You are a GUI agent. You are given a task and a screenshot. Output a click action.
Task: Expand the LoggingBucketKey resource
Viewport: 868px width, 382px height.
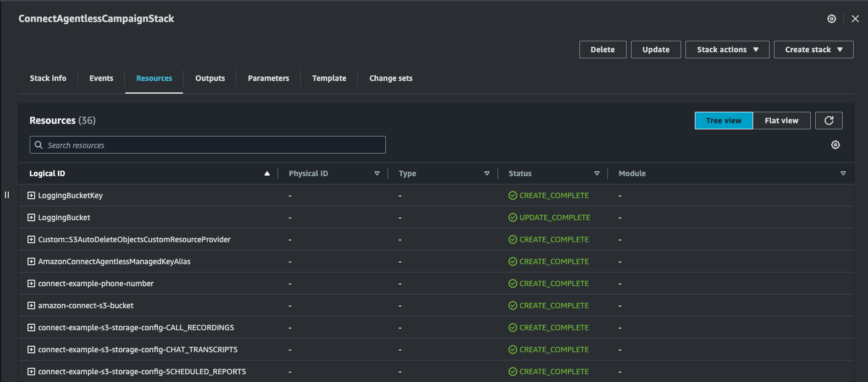point(31,195)
